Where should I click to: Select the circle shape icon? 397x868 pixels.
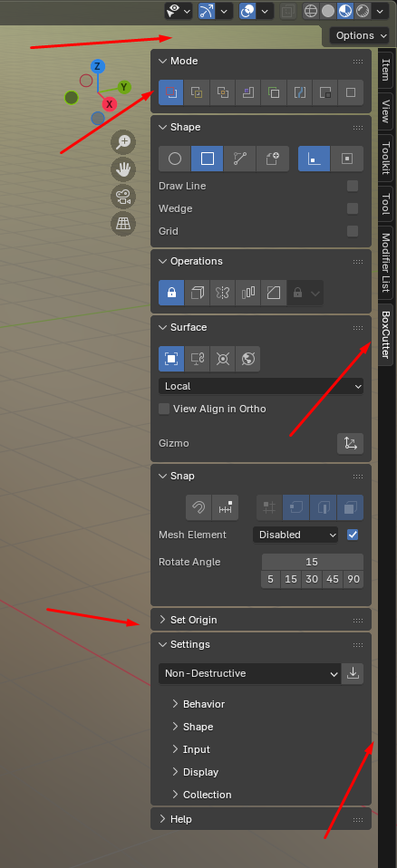pos(175,159)
